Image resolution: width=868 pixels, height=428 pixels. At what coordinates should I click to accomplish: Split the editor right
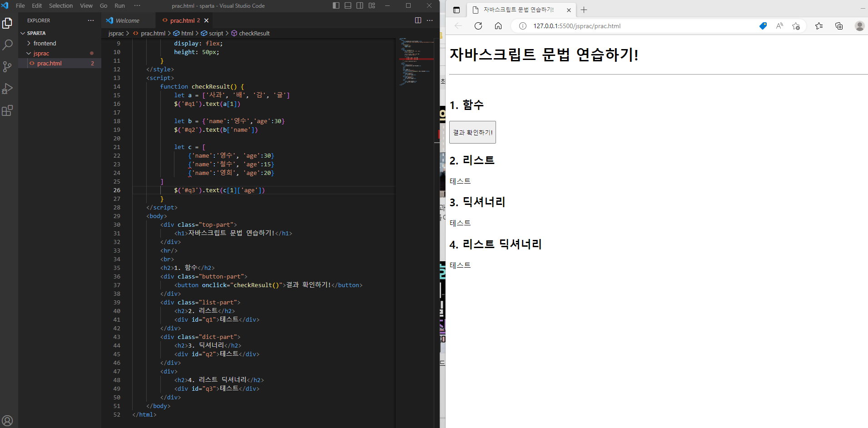pos(418,20)
